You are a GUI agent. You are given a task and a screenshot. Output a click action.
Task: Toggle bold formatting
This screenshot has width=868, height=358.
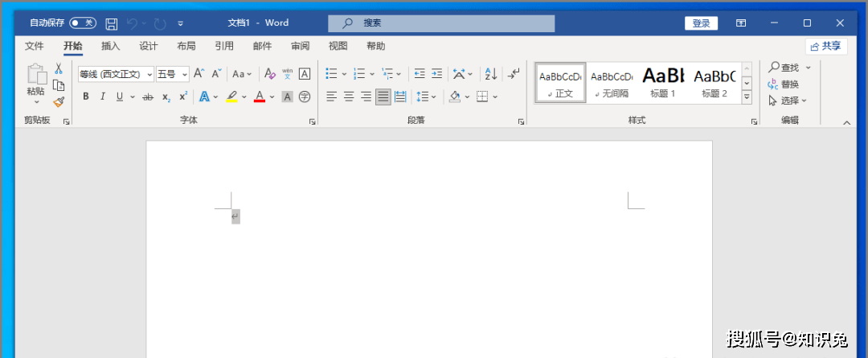pos(86,97)
